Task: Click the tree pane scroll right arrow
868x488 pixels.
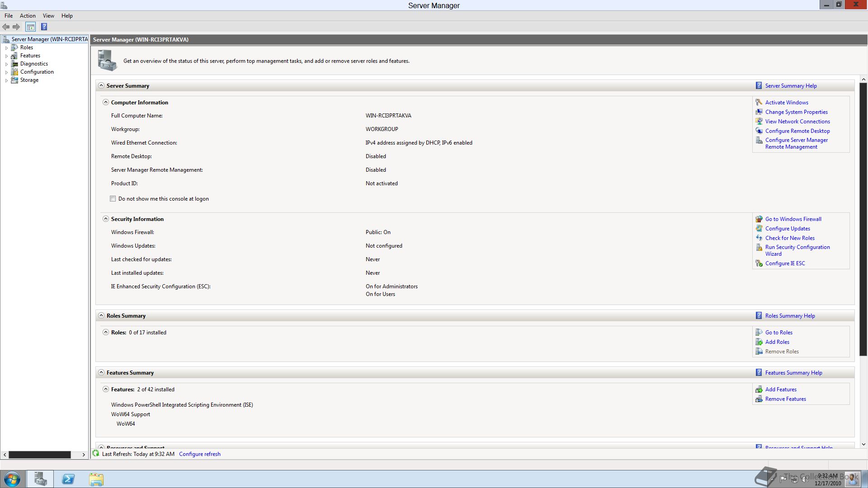Action: click(x=84, y=455)
